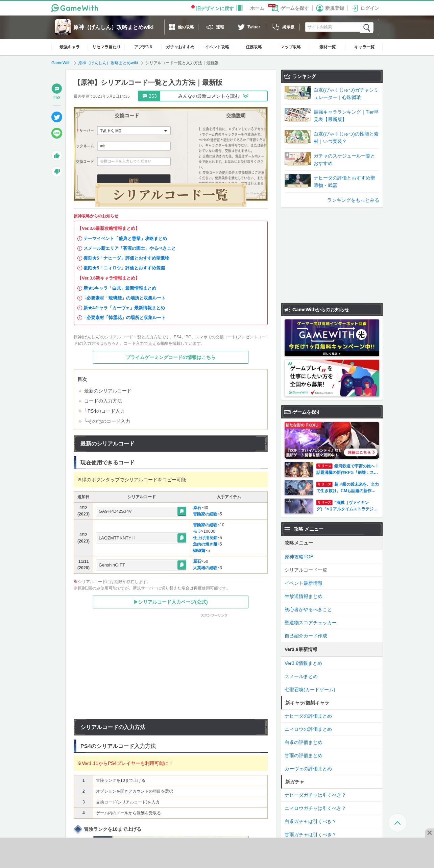Copy code GenshinGIFT with green button
434x868 pixels.
tap(182, 565)
